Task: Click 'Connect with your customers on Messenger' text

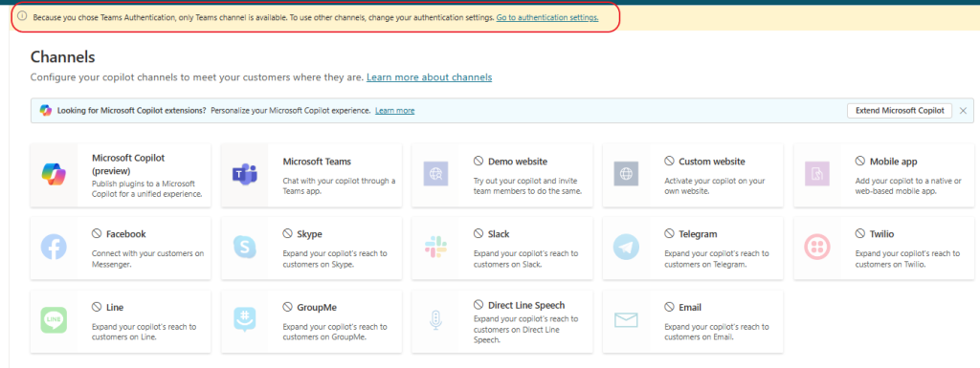Action: (x=147, y=259)
